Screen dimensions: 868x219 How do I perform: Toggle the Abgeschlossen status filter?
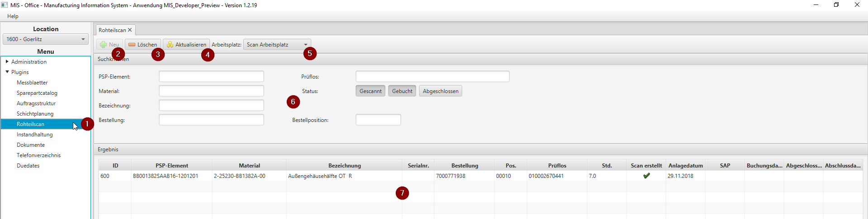pyautogui.click(x=440, y=91)
